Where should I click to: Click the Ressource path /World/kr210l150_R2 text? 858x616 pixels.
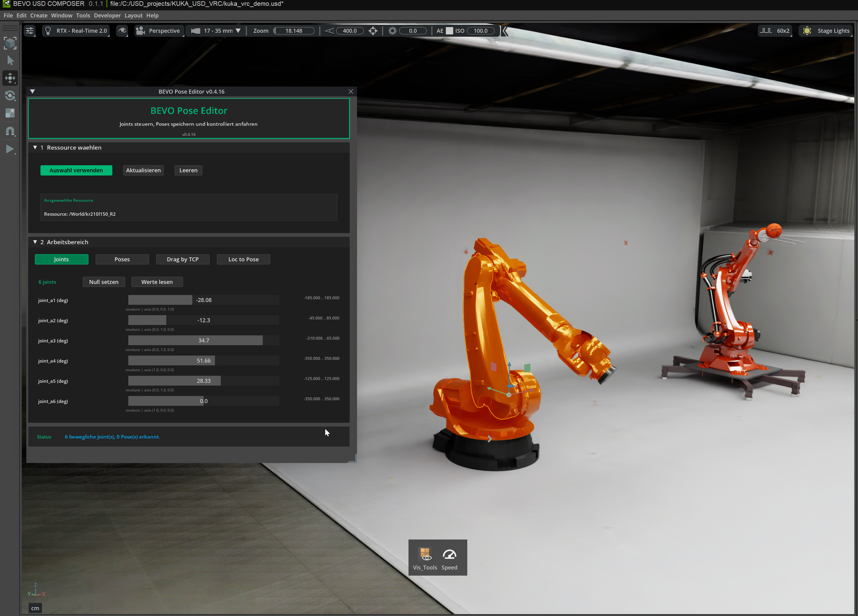pyautogui.click(x=92, y=214)
